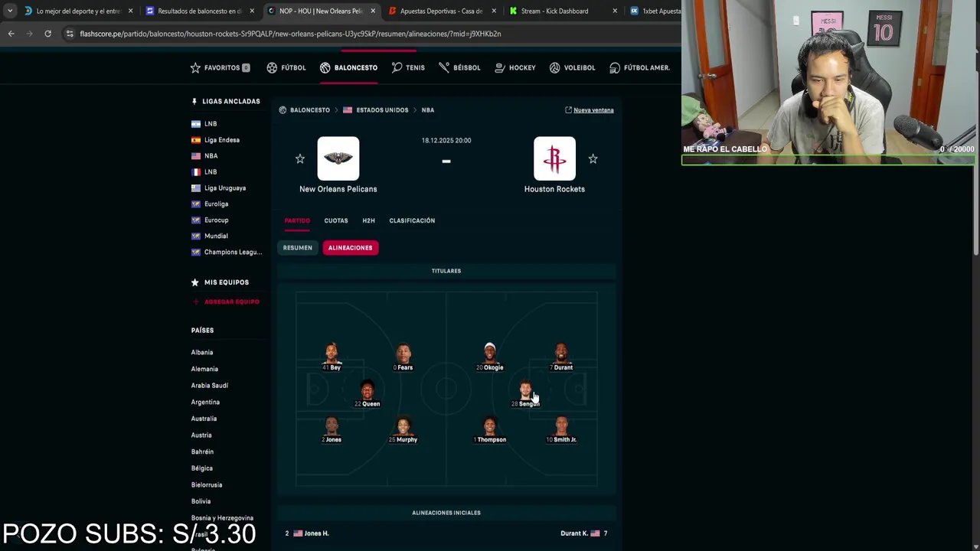Select the Partido tab

coord(297,220)
